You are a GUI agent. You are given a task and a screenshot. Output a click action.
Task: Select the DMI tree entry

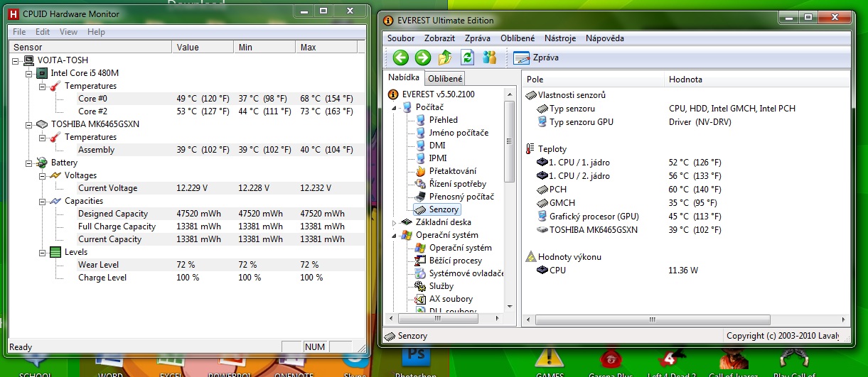click(430, 145)
